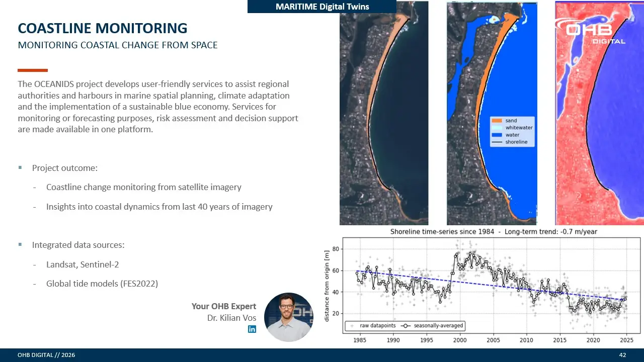Viewport: 644px width, 362px height.
Task: Click the expert portrait photo
Action: [x=289, y=317]
